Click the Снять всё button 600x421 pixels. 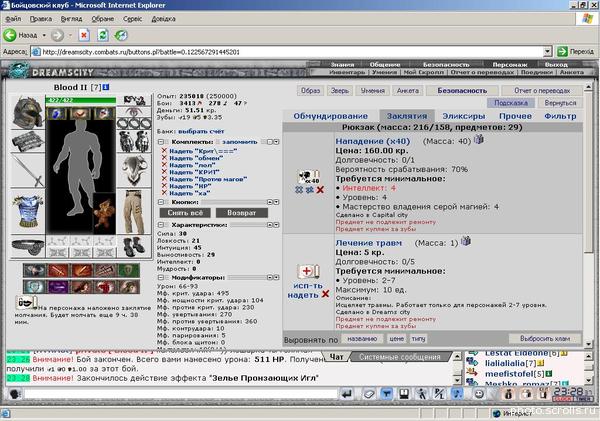pyautogui.click(x=185, y=213)
